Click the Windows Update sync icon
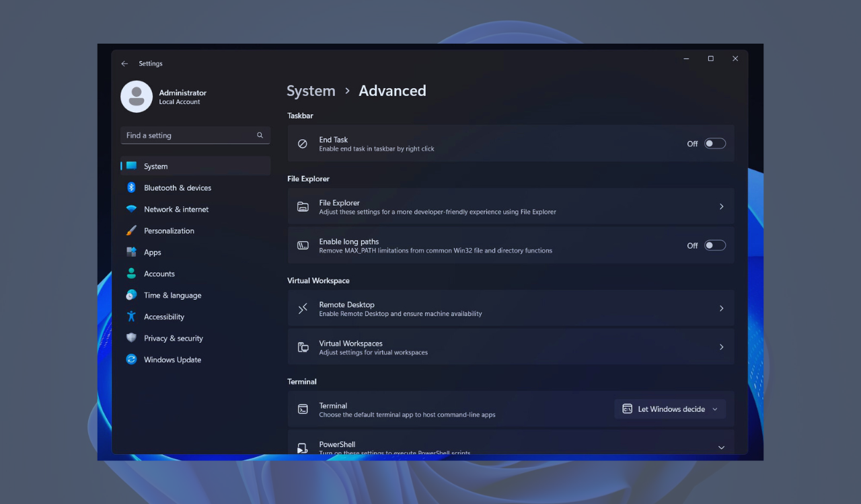 (x=131, y=360)
